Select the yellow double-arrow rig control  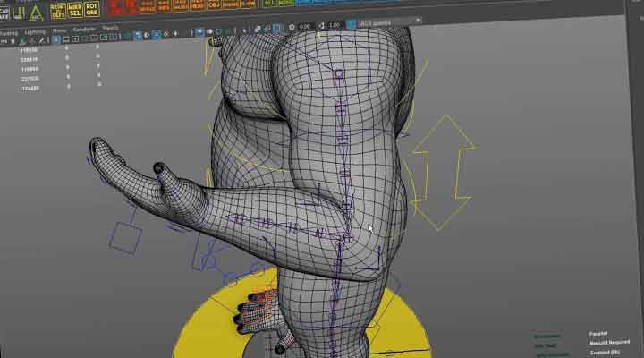445,173
